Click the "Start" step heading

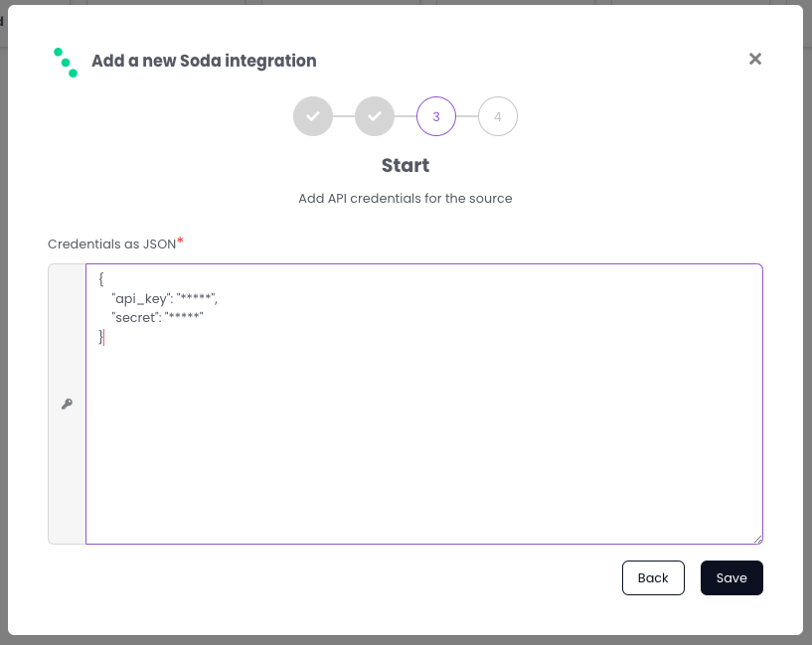[x=406, y=165]
